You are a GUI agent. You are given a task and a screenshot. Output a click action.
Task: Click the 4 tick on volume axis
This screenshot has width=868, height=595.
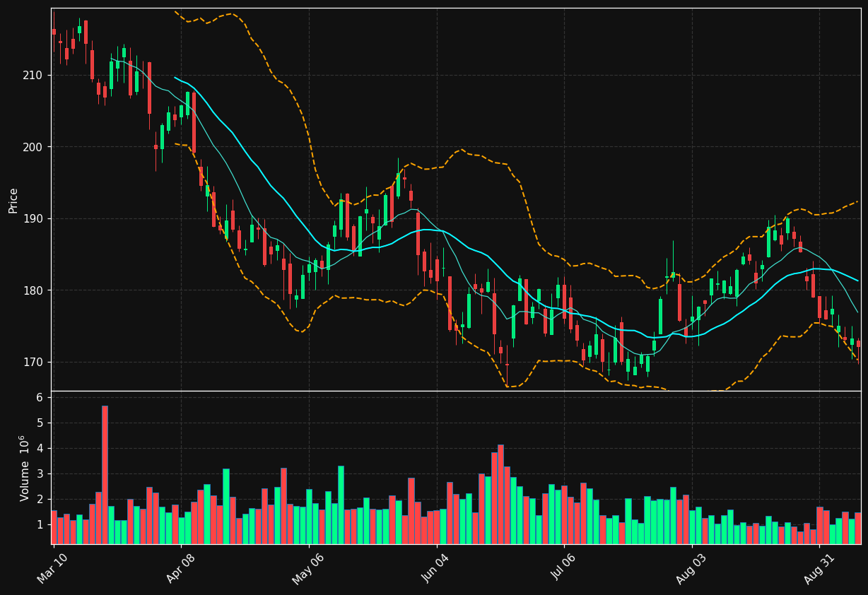click(x=40, y=449)
